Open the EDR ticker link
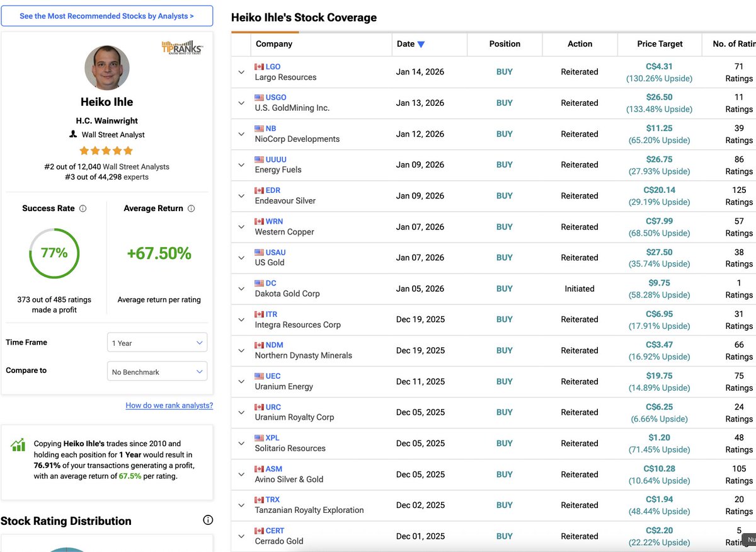This screenshot has height=552, width=756. (x=273, y=190)
